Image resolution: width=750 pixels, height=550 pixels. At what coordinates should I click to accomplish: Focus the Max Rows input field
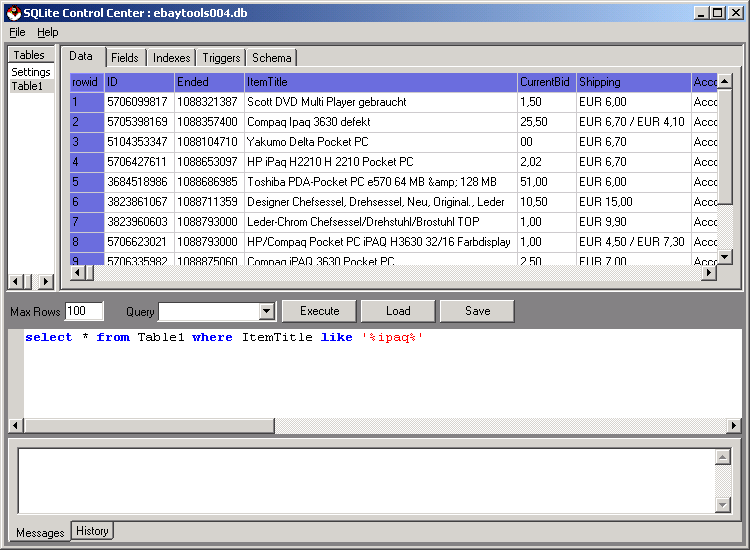[x=84, y=311]
